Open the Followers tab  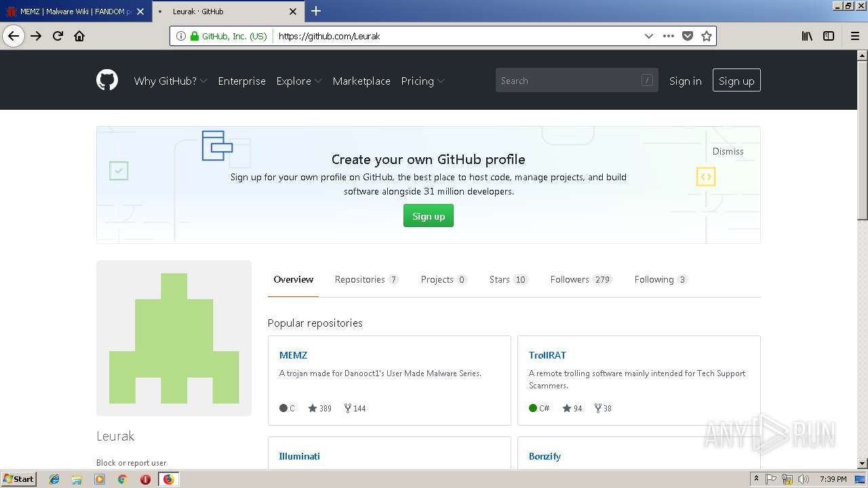click(581, 279)
